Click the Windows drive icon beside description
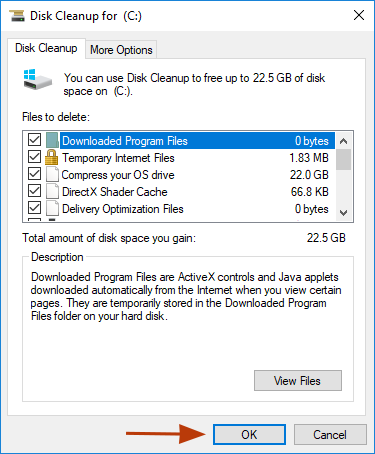 click(x=38, y=79)
